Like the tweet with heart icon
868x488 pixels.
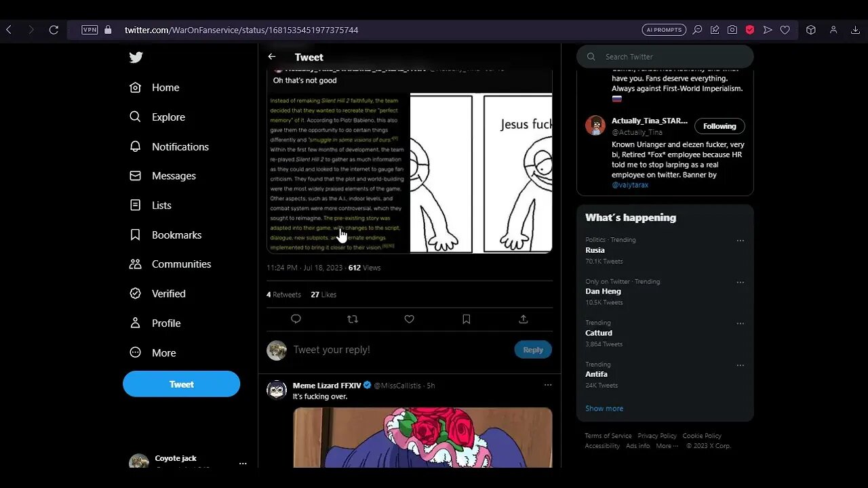coord(409,319)
